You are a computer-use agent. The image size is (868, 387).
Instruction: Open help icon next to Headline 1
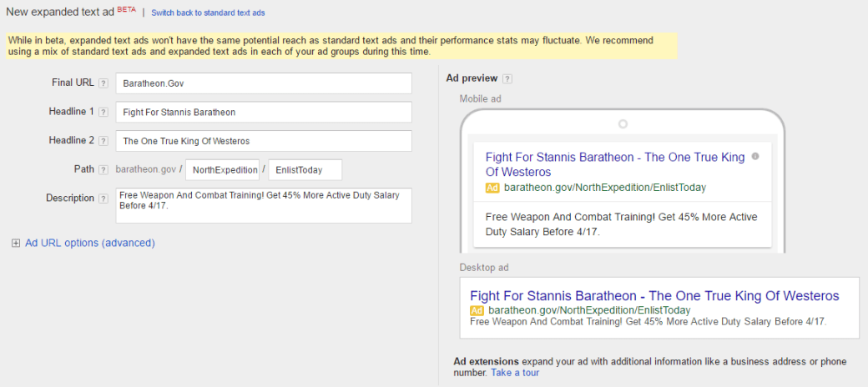point(103,113)
